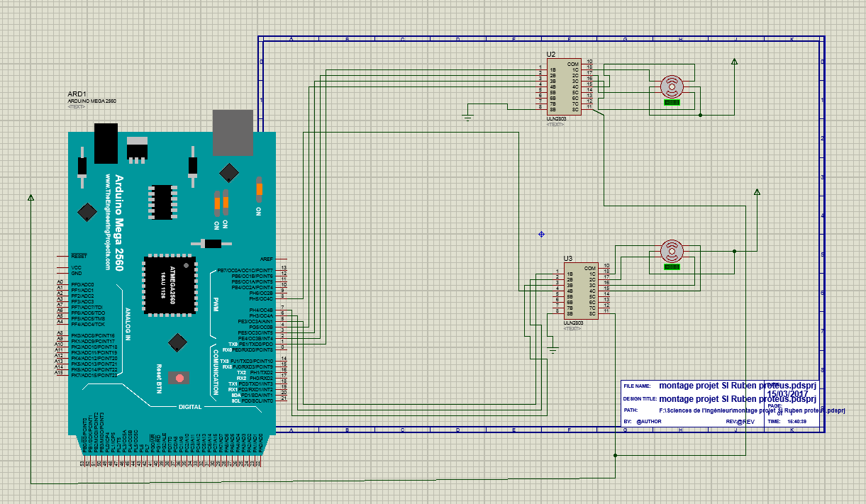The width and height of the screenshot is (866, 504).
Task: Click the ARD1 component reference label
Action: (77, 94)
